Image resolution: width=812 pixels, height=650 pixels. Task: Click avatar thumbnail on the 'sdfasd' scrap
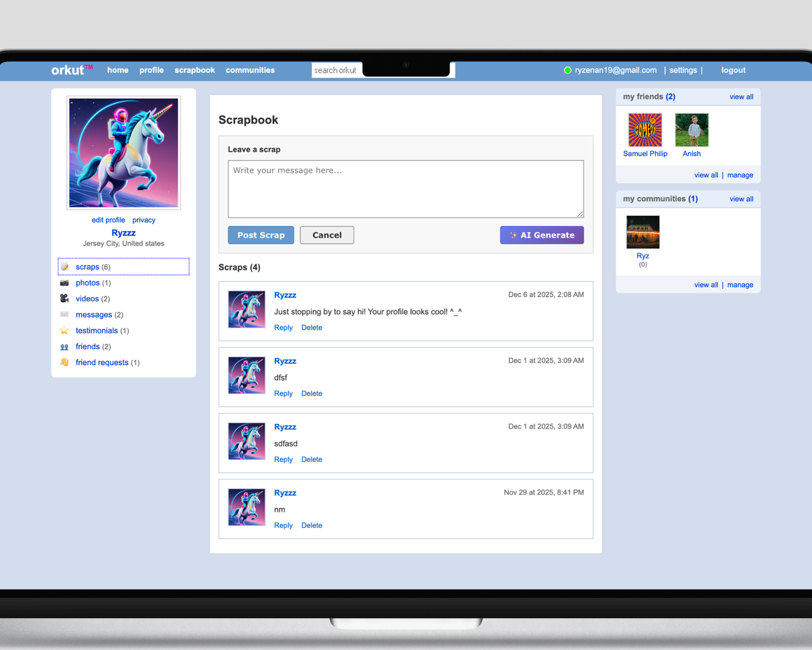[x=247, y=442]
